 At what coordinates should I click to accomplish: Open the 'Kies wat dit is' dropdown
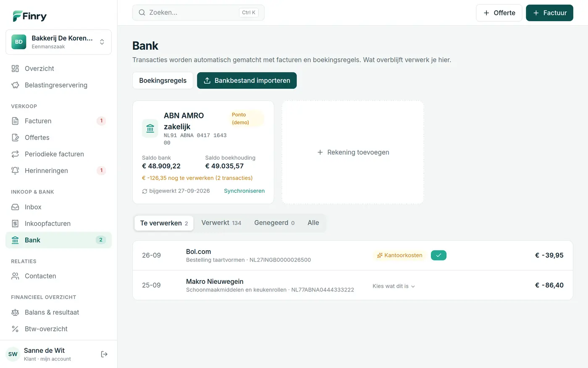click(394, 286)
